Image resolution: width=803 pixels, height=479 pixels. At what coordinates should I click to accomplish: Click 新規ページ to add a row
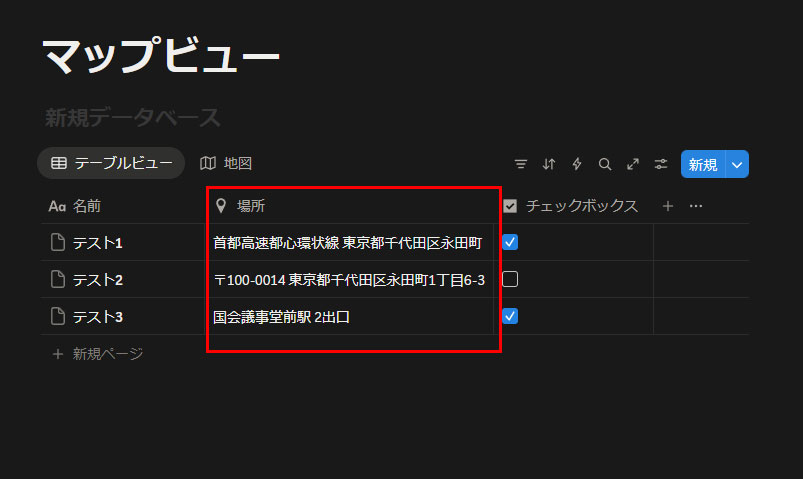click(x=107, y=353)
